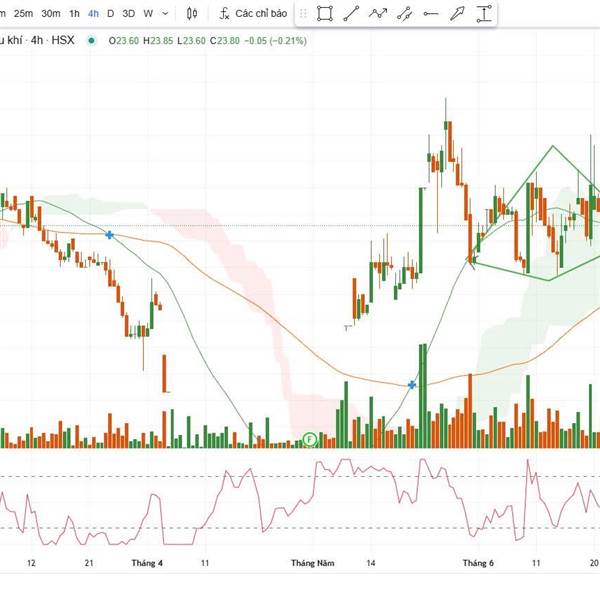The height and width of the screenshot is (600, 600).
Task: Click the green F event marker
Action: coord(310,439)
